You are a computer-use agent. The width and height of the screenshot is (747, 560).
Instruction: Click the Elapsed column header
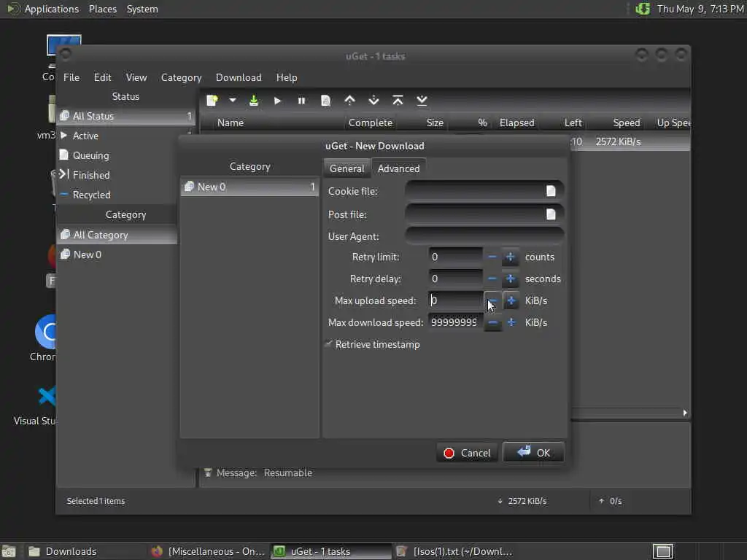517,122
